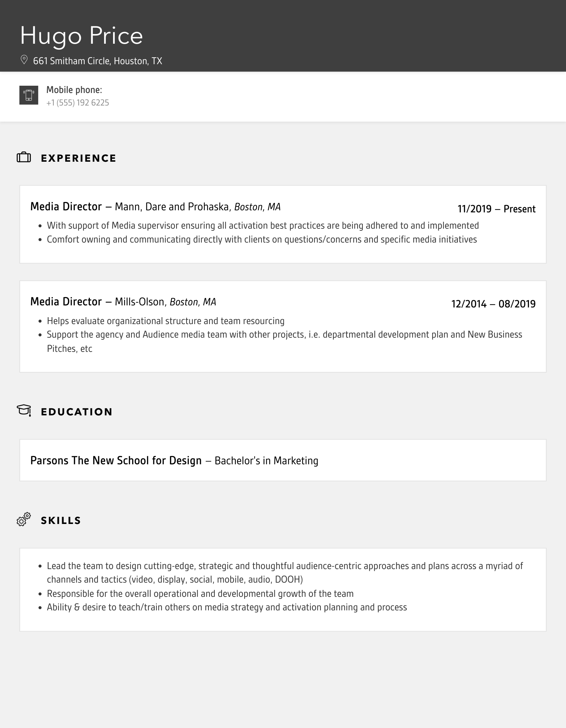Click skill about teaching media strategy
This screenshot has height=728, width=566.
pyautogui.click(x=227, y=607)
